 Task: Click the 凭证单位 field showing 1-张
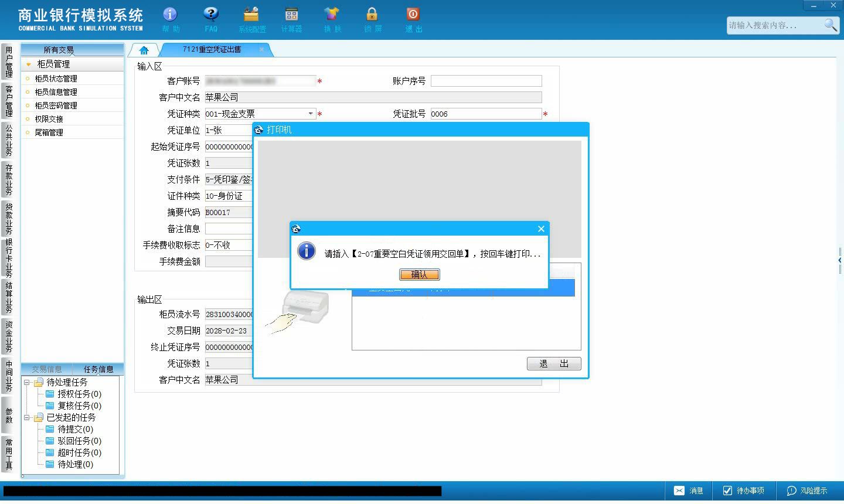229,130
